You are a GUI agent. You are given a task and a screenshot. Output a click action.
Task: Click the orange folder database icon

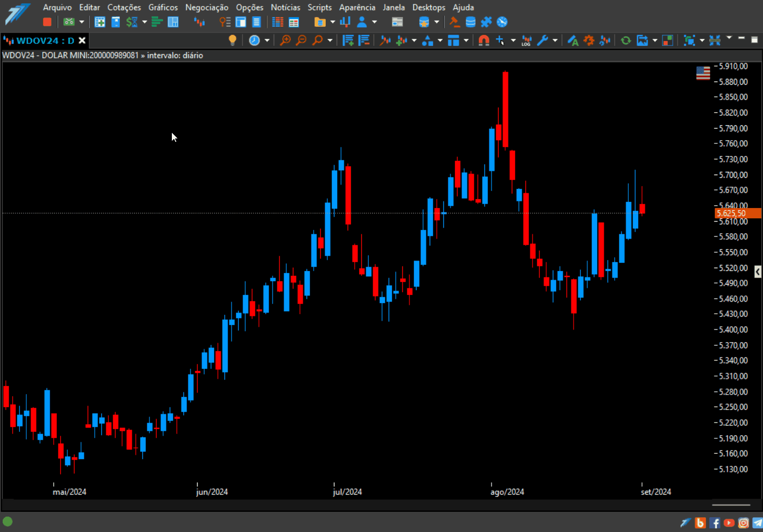click(320, 22)
